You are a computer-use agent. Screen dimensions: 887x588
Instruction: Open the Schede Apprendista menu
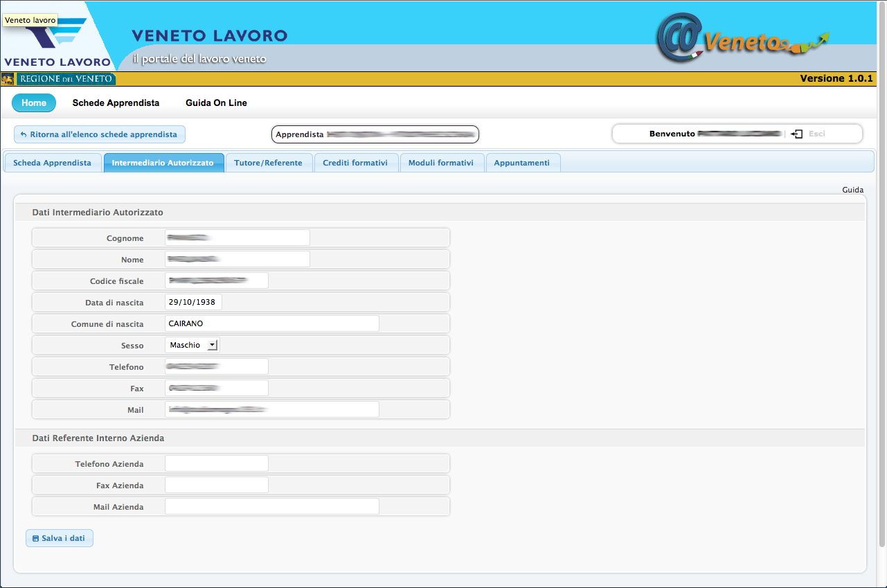tap(116, 103)
